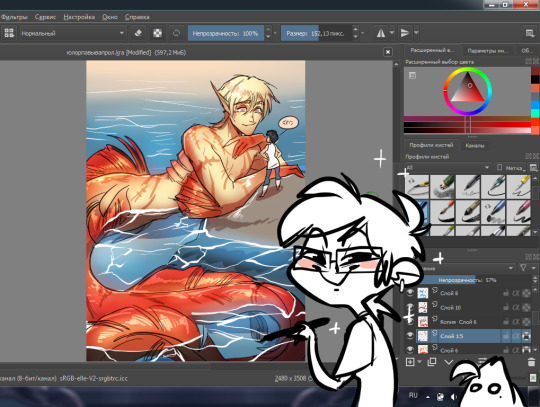Expand vertical mirror options arrow
540x407 pixels.
[416, 33]
